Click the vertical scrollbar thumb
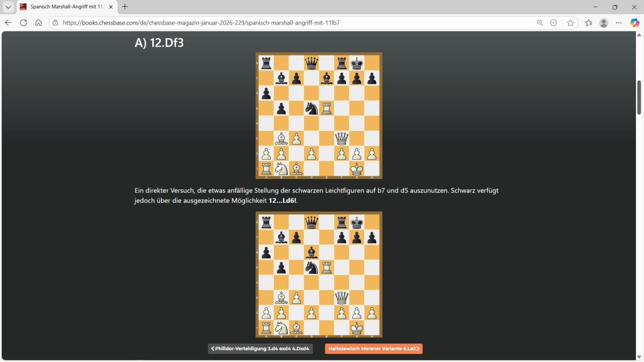Screen dimensions: 644x362 click(x=639, y=97)
